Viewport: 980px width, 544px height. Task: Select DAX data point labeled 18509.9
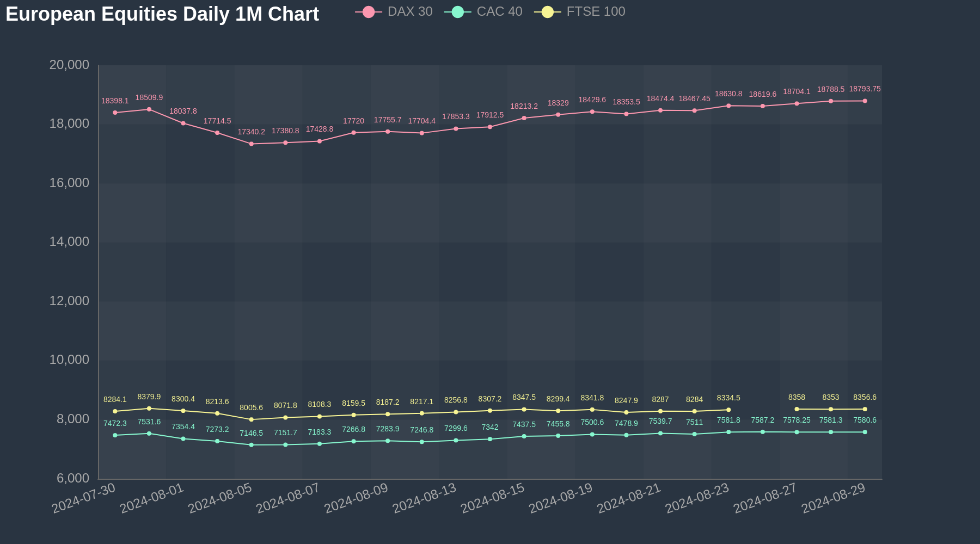pos(149,109)
